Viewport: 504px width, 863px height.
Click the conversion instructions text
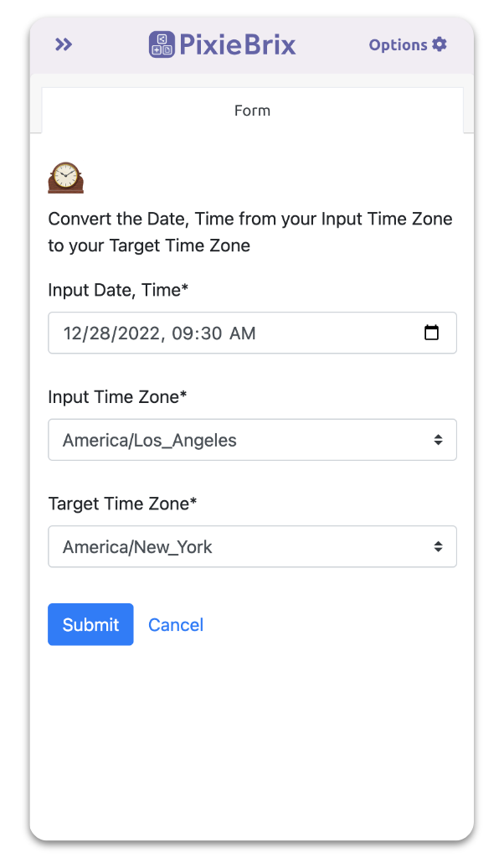pos(250,232)
